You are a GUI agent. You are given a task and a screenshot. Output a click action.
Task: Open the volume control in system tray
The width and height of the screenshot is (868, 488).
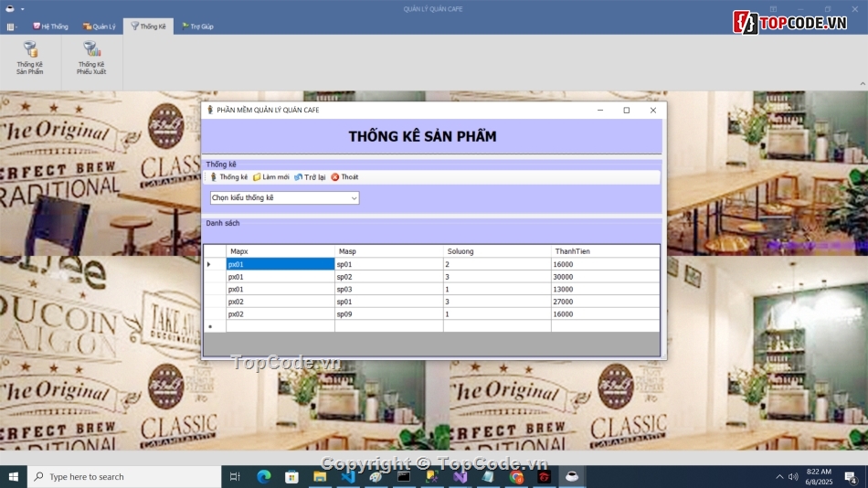793,476
